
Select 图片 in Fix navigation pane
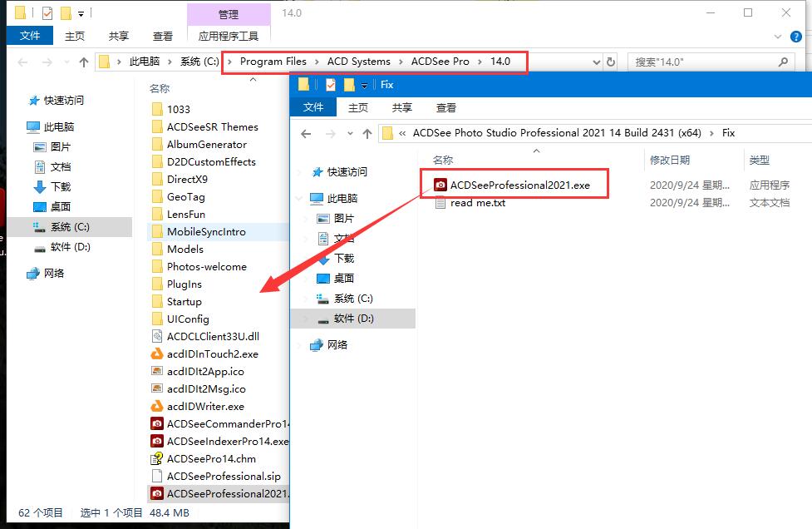336,219
